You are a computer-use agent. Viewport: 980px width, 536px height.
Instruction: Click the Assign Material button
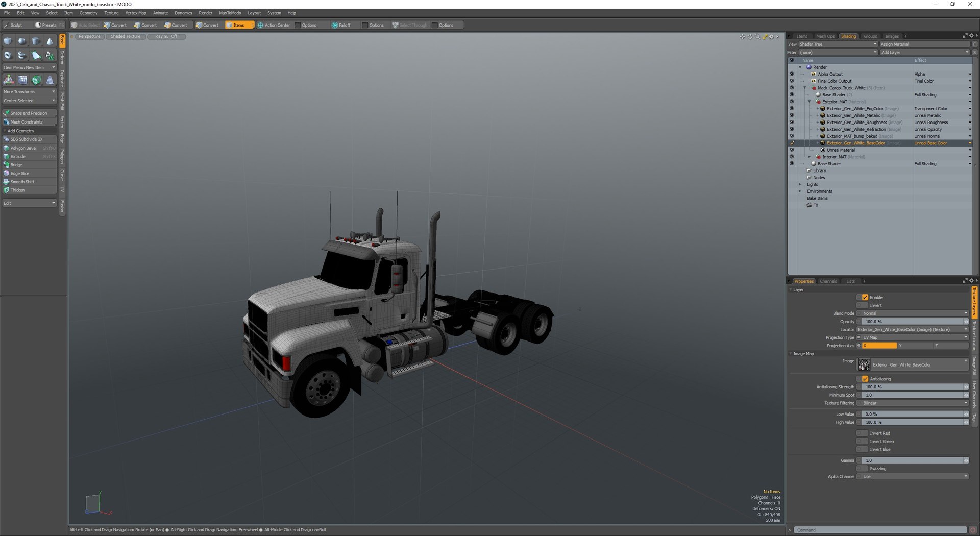[924, 44]
